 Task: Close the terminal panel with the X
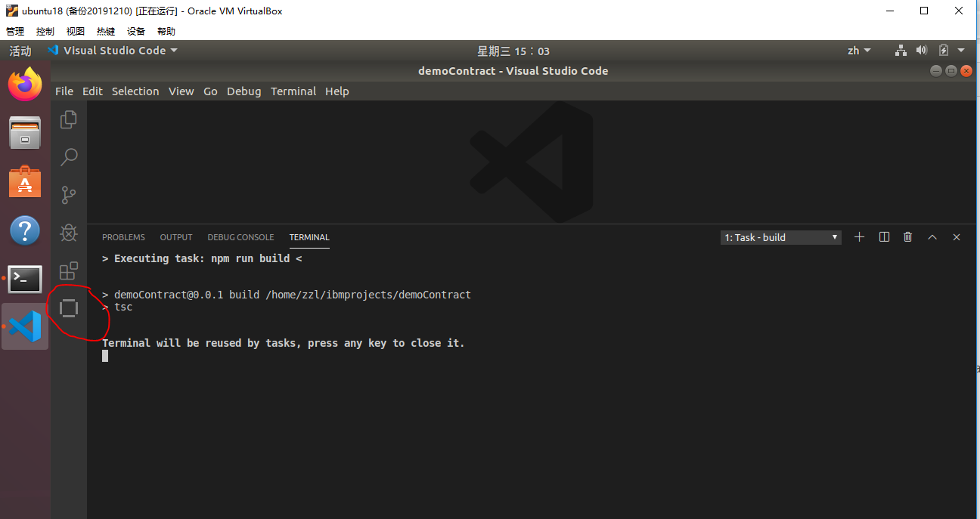pyautogui.click(x=956, y=236)
